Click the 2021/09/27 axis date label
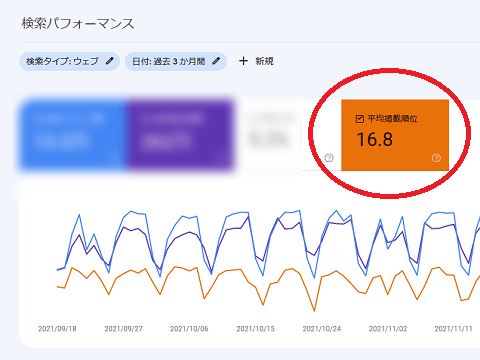480x360 pixels. point(123,329)
